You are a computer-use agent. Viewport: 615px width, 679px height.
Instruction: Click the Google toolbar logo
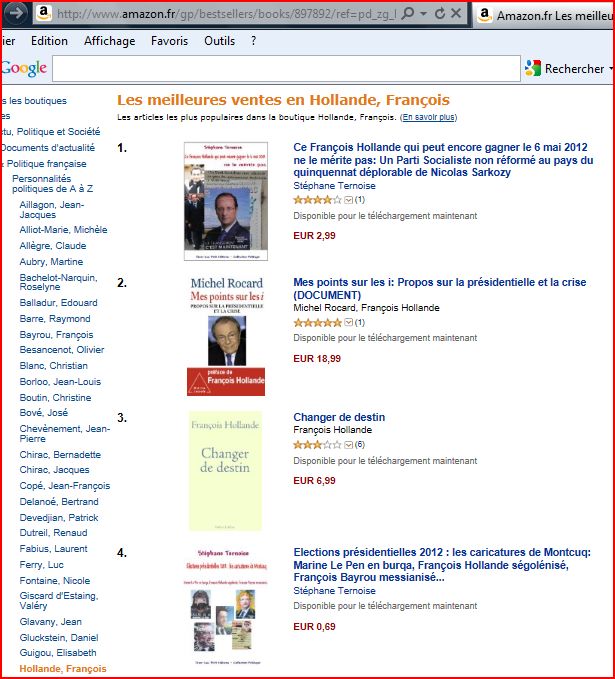23,68
